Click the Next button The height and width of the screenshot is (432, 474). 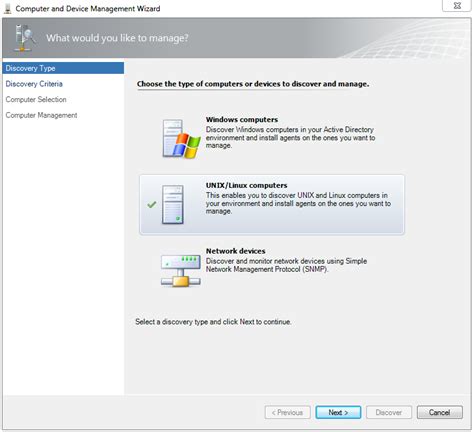(338, 412)
